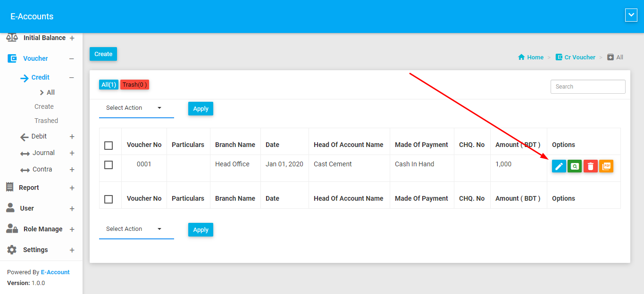Click the top Apply button
This screenshot has width=644, height=294.
tap(201, 109)
